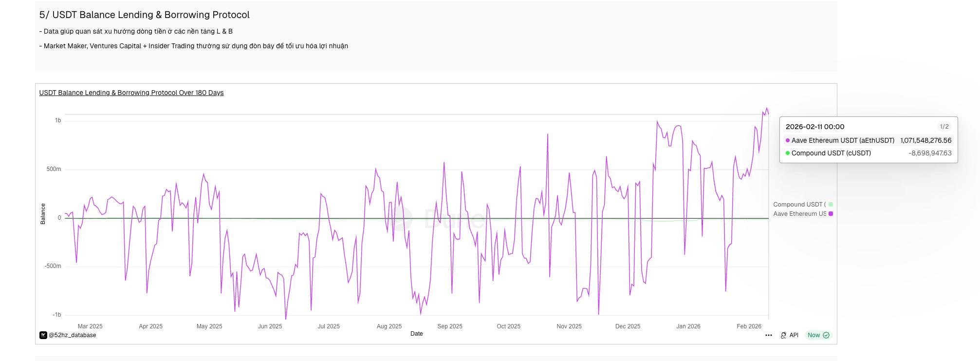Screen dimensions: 980x361
Task: Click the Feb 2026 x-axis label
Action: tap(749, 326)
